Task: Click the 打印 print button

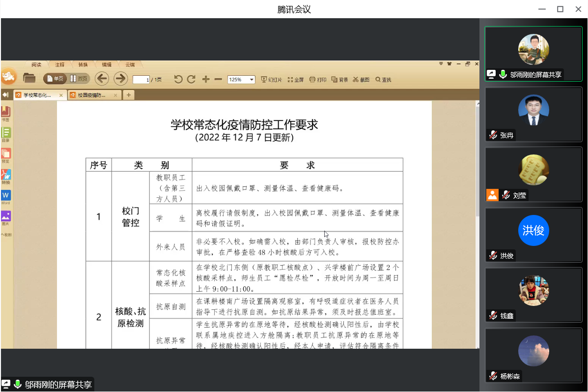Action: [x=318, y=80]
